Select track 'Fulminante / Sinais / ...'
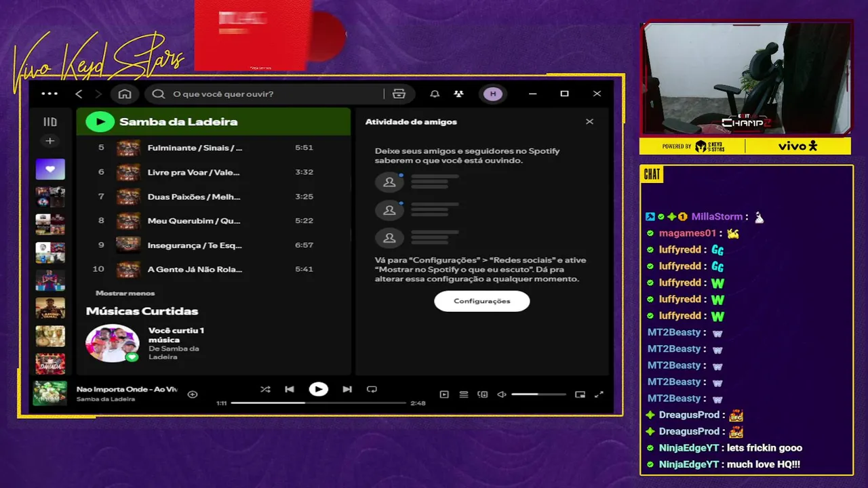 point(195,148)
